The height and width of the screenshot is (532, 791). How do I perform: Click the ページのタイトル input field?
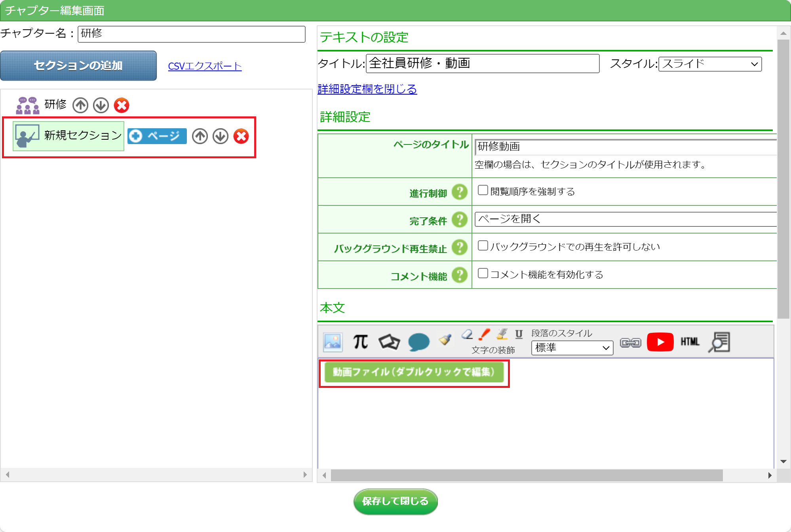click(x=626, y=146)
